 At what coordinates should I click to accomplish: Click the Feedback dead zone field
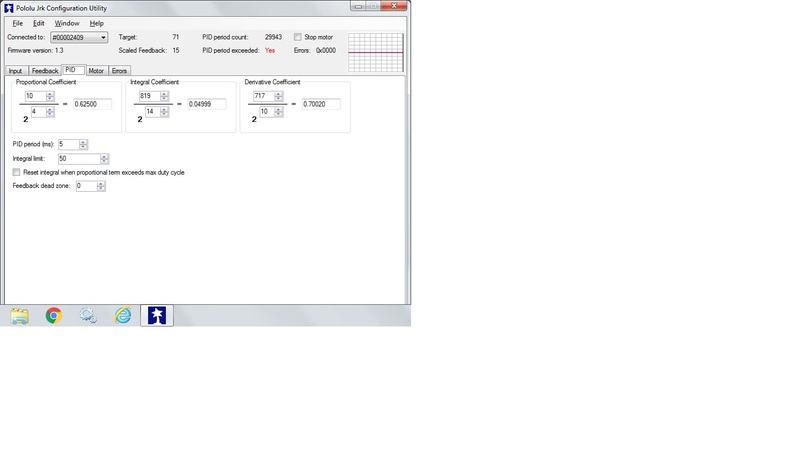pos(86,186)
